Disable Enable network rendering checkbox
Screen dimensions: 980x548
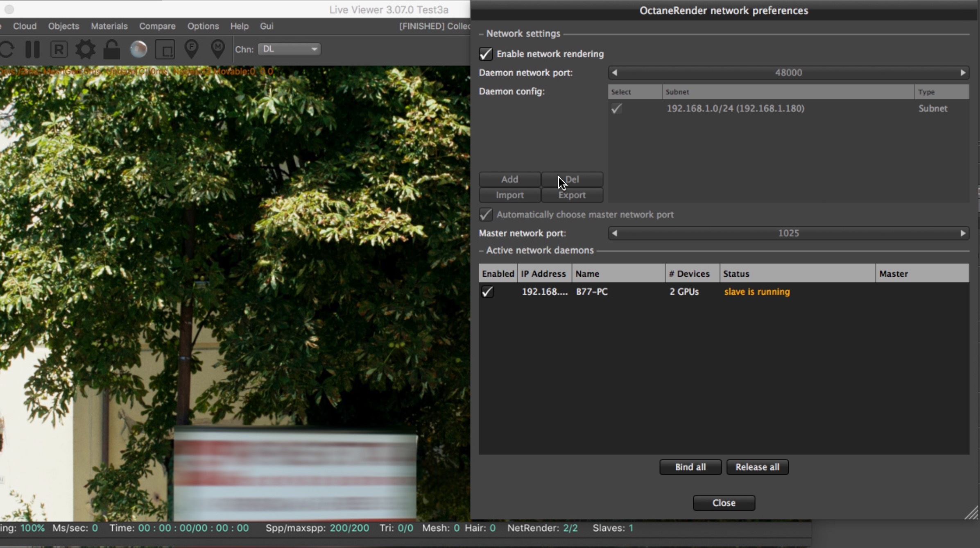click(x=486, y=54)
